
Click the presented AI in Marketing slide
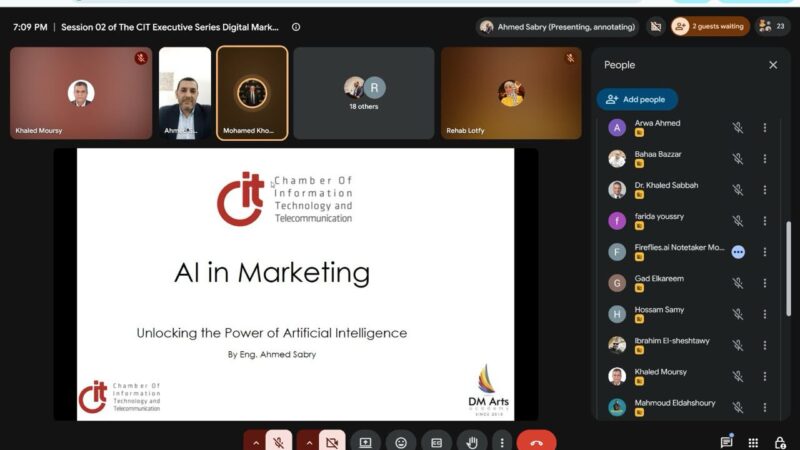tap(295, 284)
